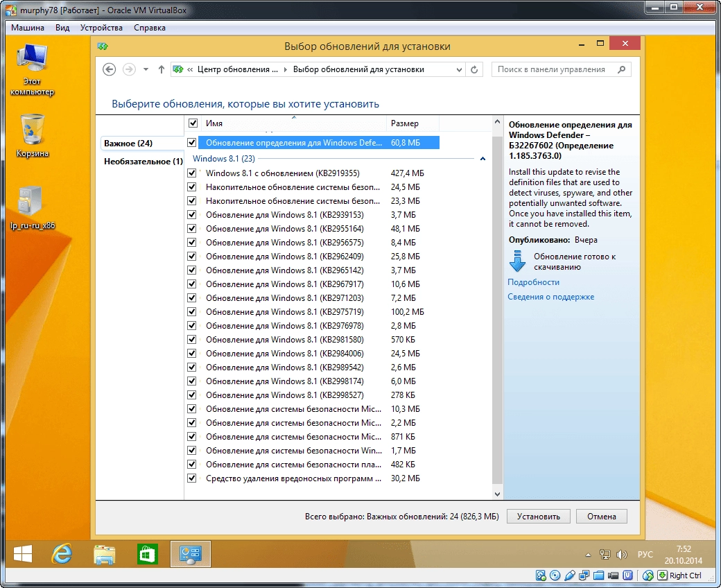Image resolution: width=721 pixels, height=588 pixels.
Task: Sort by the Имя column header
Action: (x=293, y=123)
